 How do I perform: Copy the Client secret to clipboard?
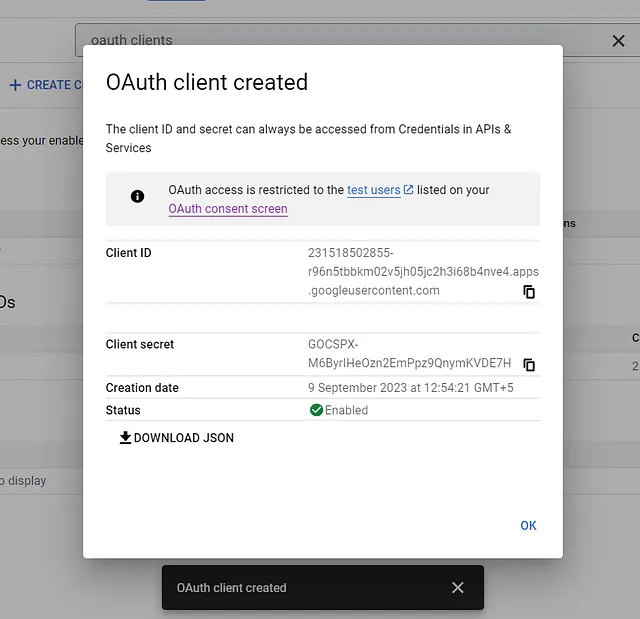(529, 364)
